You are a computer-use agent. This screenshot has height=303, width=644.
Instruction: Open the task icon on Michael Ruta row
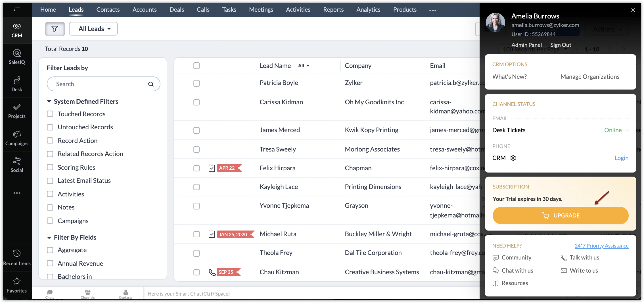(212, 234)
